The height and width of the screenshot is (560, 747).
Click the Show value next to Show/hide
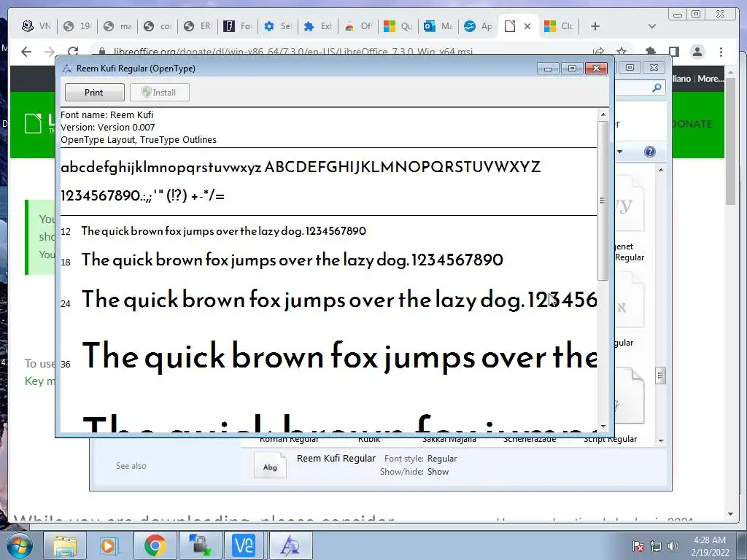pyautogui.click(x=438, y=472)
